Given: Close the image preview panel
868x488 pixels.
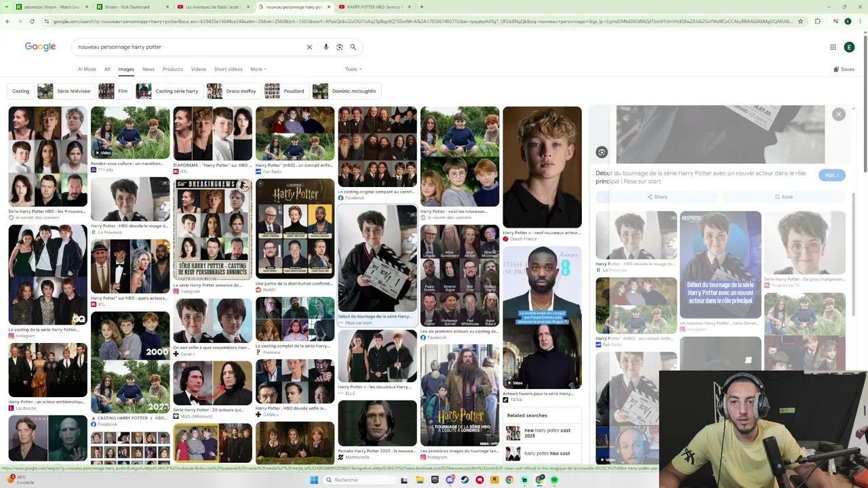Looking at the screenshot, I should pyautogui.click(x=839, y=115).
